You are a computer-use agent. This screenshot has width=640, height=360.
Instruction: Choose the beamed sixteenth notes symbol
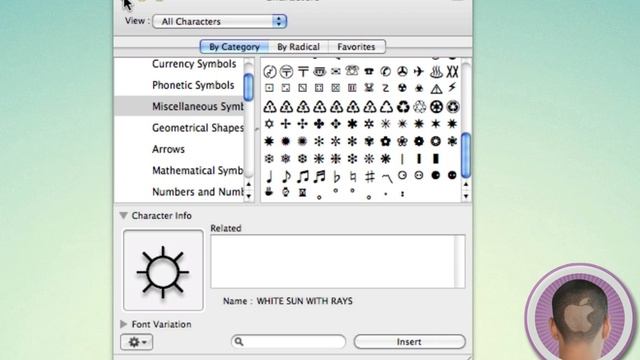(320, 177)
